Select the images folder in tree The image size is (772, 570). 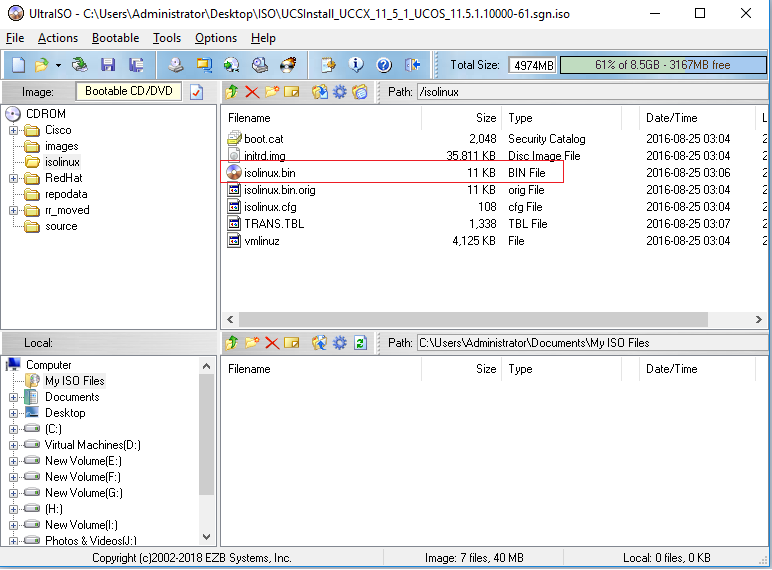coord(61,146)
